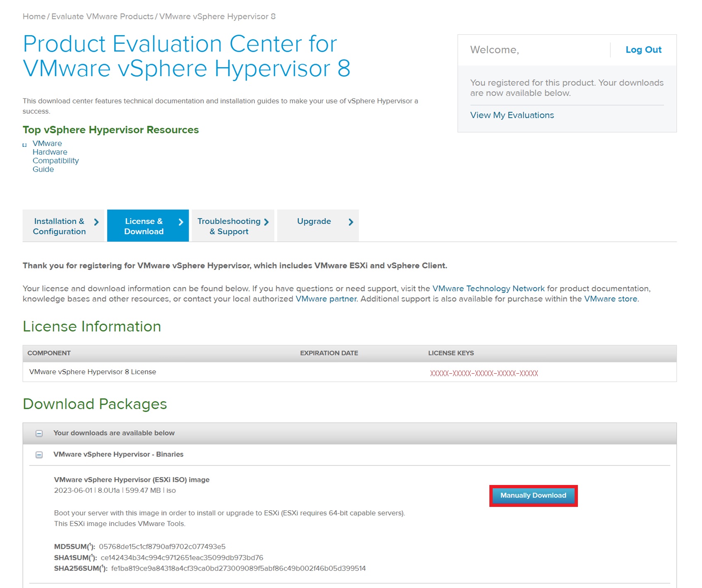Open Evaluate VMware Products breadcrumb
The height and width of the screenshot is (588, 702).
(x=102, y=17)
